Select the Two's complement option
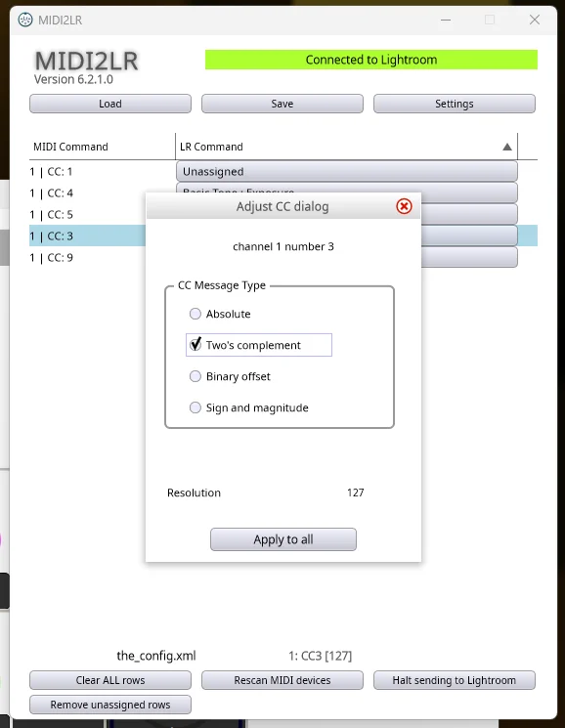The height and width of the screenshot is (728, 565). (259, 345)
